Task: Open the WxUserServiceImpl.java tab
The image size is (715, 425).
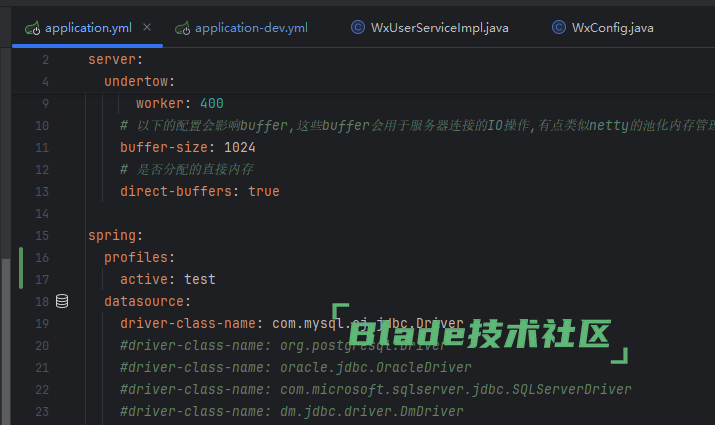Action: 439,27
